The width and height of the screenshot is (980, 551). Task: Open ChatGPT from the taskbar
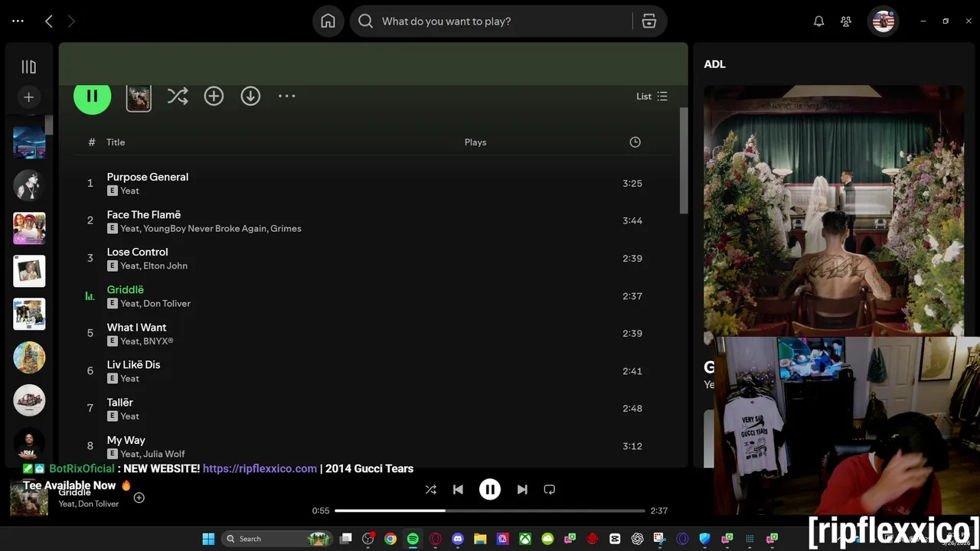click(x=637, y=539)
